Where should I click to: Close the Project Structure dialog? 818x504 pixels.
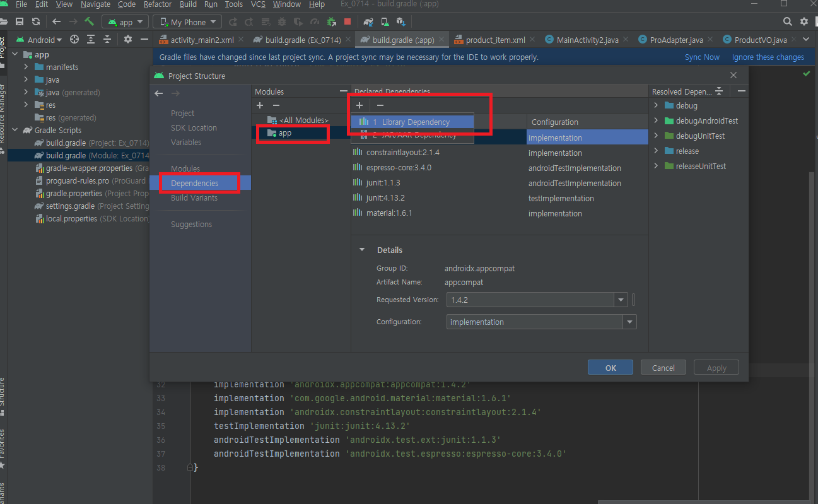coord(733,75)
